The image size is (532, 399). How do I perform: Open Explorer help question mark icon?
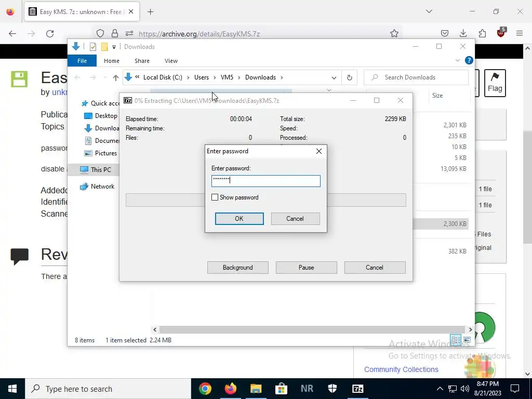[x=469, y=60]
